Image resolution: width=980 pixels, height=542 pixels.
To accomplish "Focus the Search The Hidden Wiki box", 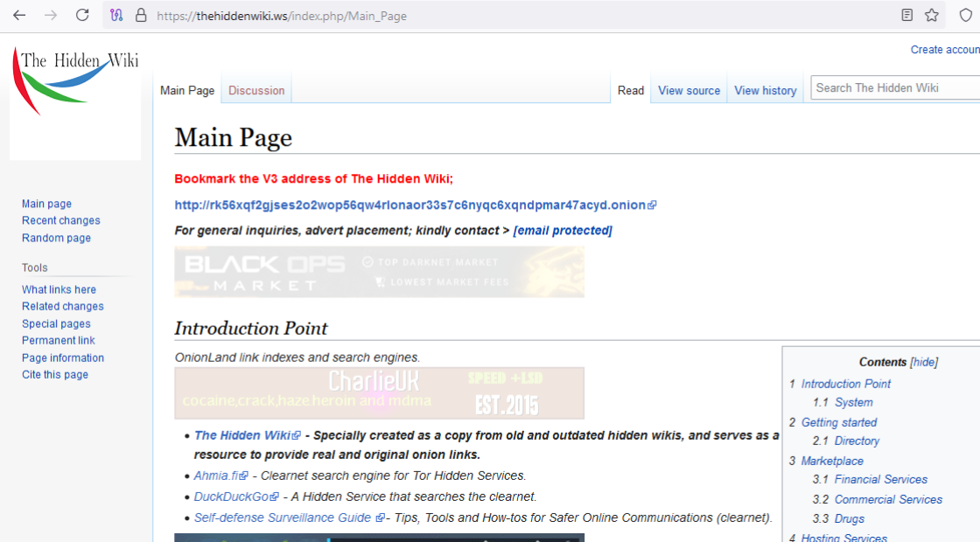I will coord(895,88).
